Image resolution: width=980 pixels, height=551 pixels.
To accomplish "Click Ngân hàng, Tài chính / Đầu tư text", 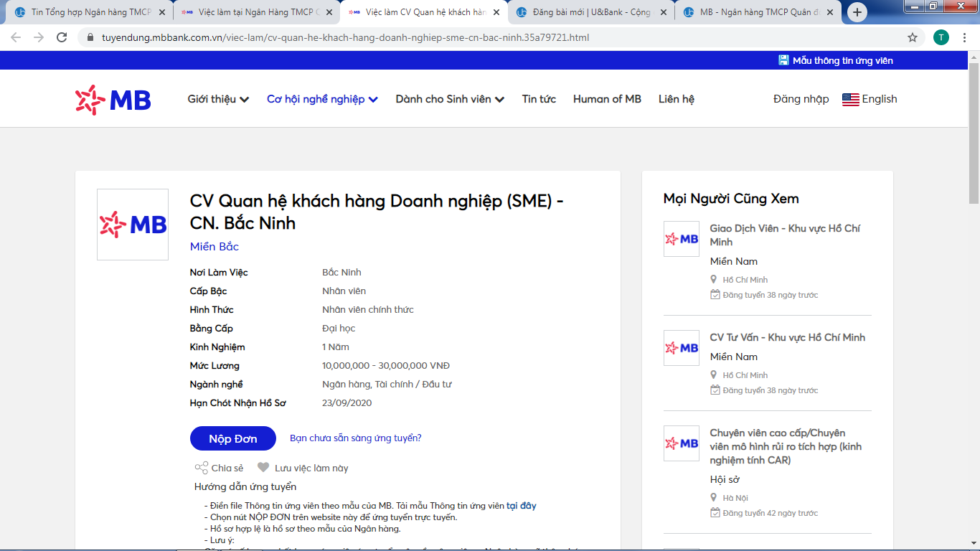I will [x=387, y=384].
